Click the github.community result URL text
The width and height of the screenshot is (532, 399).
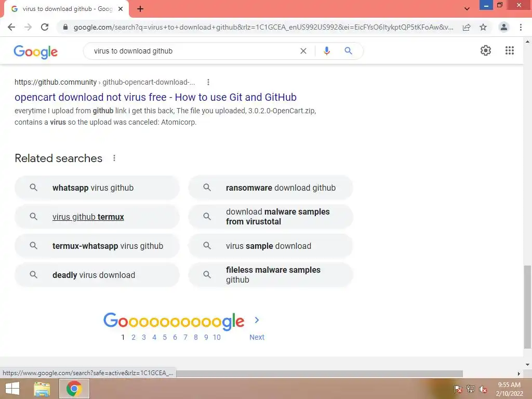click(104, 82)
